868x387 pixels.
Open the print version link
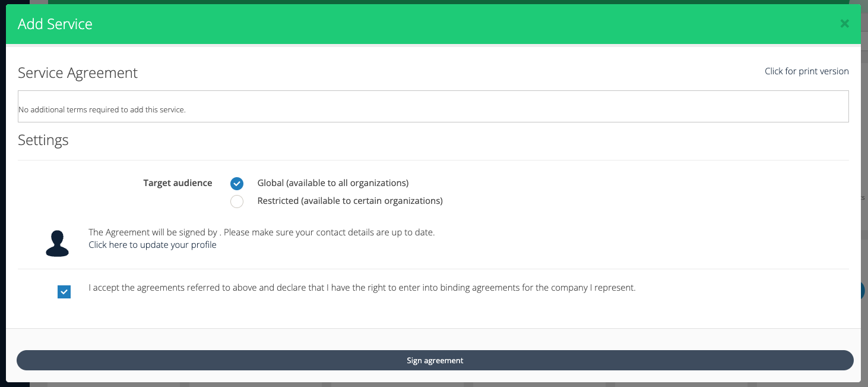806,71
